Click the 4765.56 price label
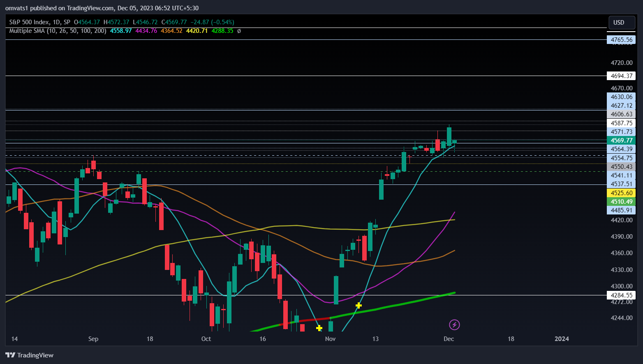The image size is (643, 364). (621, 40)
